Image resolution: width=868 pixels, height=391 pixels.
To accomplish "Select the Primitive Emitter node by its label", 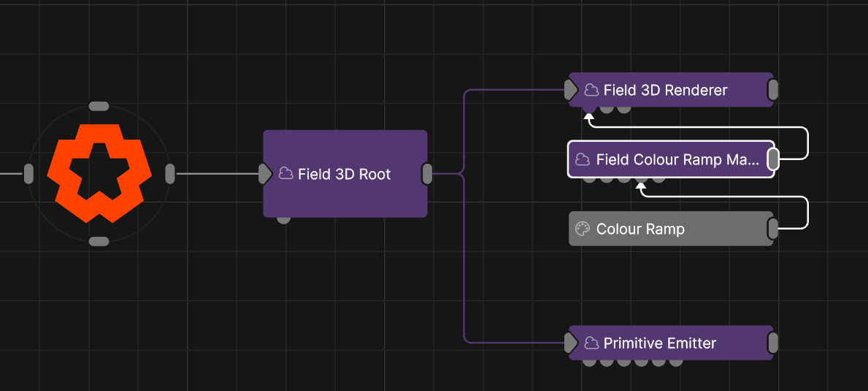I will [x=659, y=343].
